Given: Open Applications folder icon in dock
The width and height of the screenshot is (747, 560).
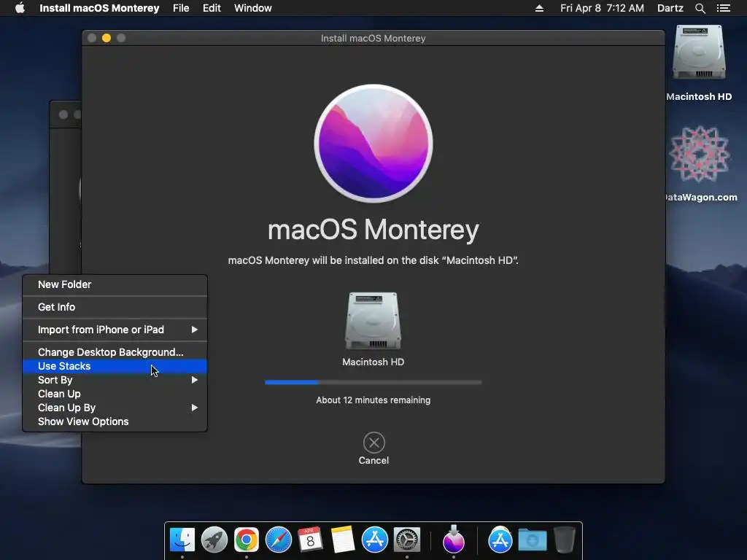Looking at the screenshot, I should [x=500, y=540].
